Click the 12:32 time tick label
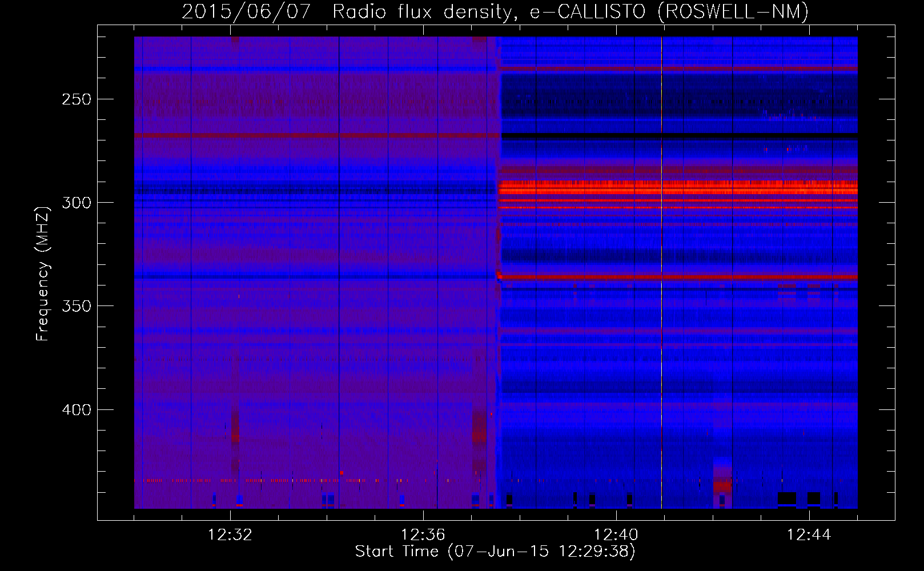The height and width of the screenshot is (571, 924). pos(230,535)
